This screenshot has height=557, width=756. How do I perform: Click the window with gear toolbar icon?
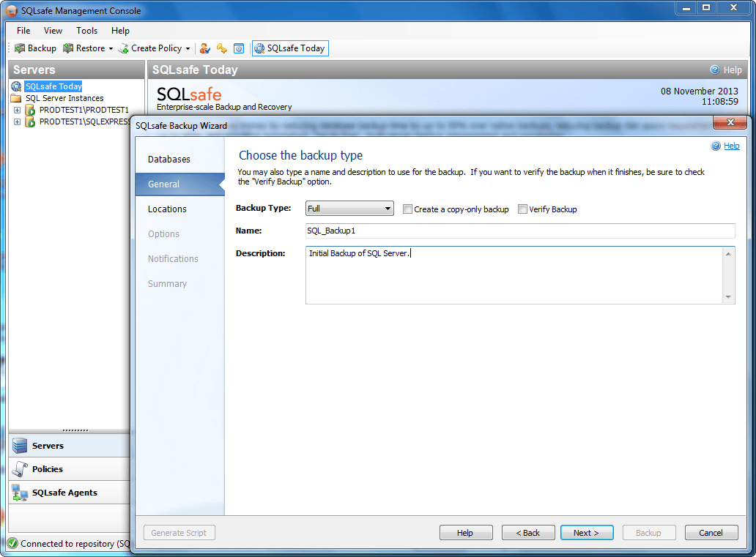pos(239,48)
